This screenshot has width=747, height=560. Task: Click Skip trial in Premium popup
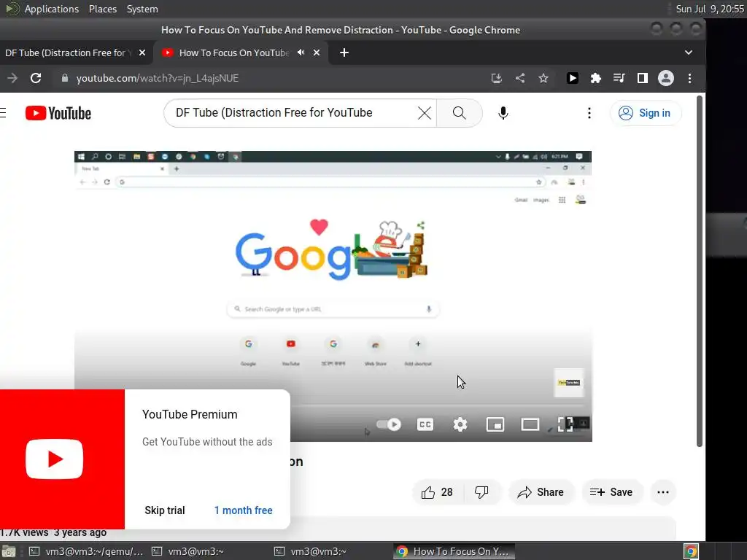tap(164, 510)
